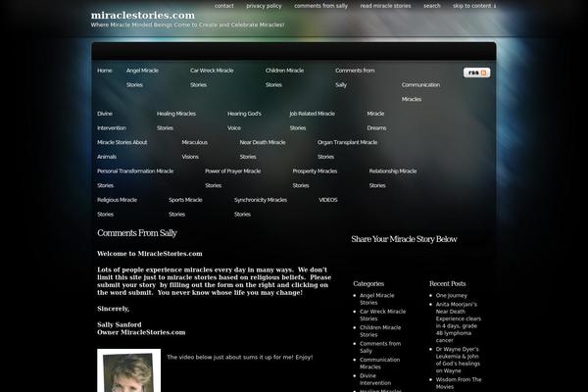Open 'Wisdom From The Movies' recent post

(x=459, y=383)
